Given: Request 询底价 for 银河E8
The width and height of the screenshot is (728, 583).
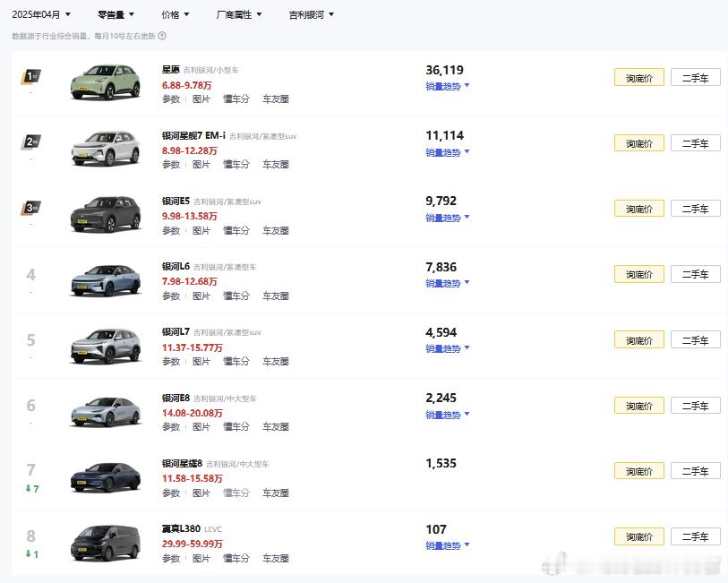Looking at the screenshot, I should (x=638, y=405).
